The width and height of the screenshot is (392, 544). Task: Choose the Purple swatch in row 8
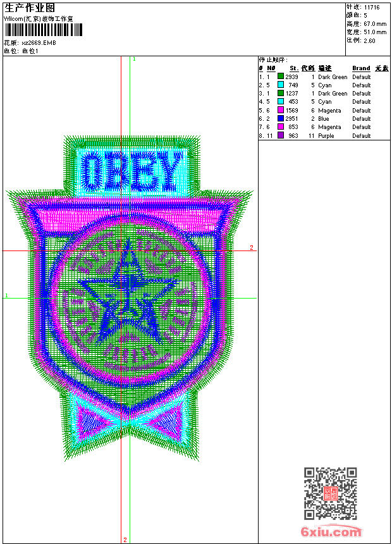click(281, 135)
